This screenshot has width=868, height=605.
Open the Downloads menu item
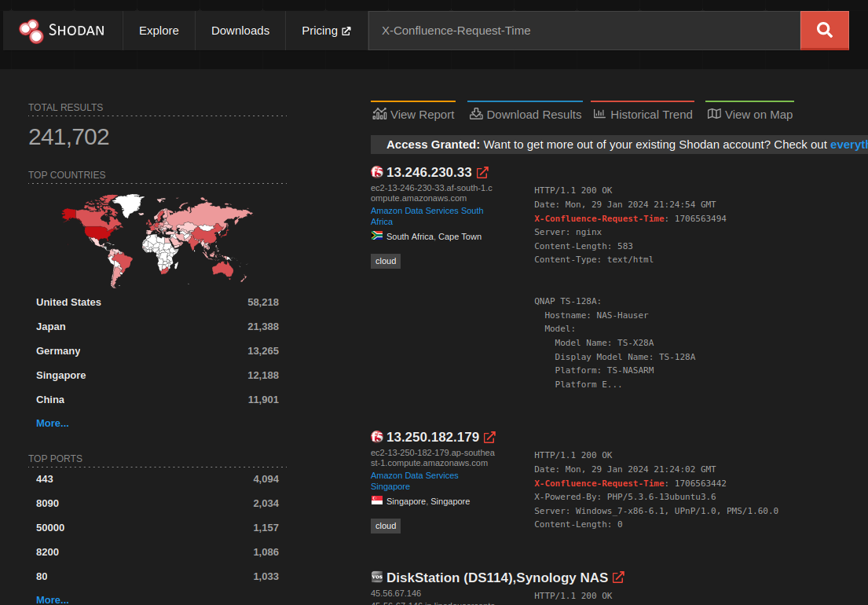pyautogui.click(x=240, y=30)
